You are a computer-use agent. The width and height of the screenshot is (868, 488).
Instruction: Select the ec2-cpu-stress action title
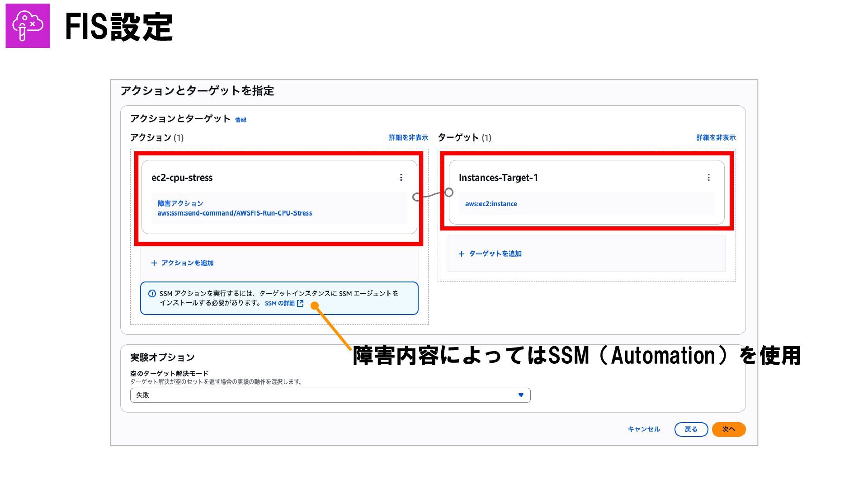182,178
